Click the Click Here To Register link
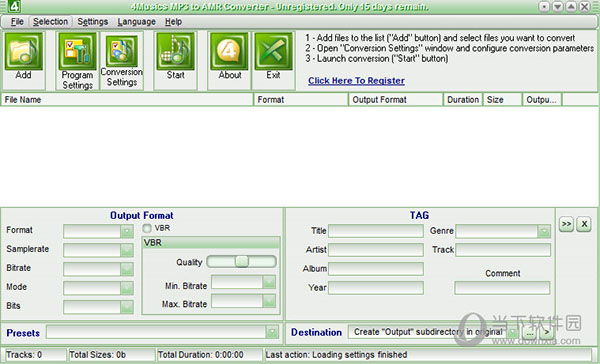The width and height of the screenshot is (600, 364). pos(356,81)
